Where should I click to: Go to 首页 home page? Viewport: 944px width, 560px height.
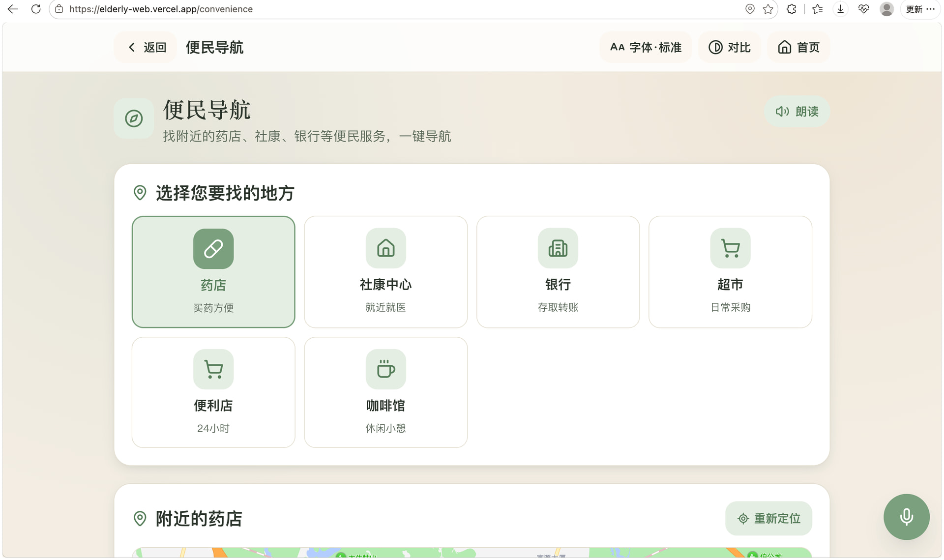[x=798, y=47]
